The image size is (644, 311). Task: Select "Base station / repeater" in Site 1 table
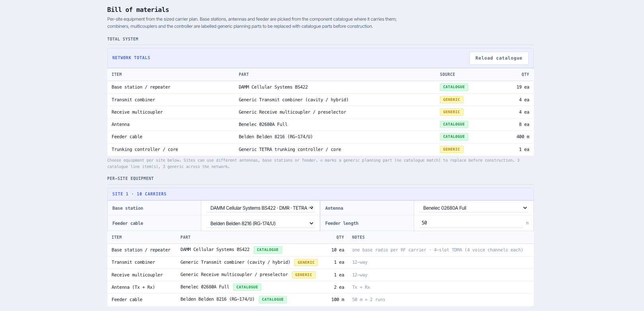(x=141, y=250)
